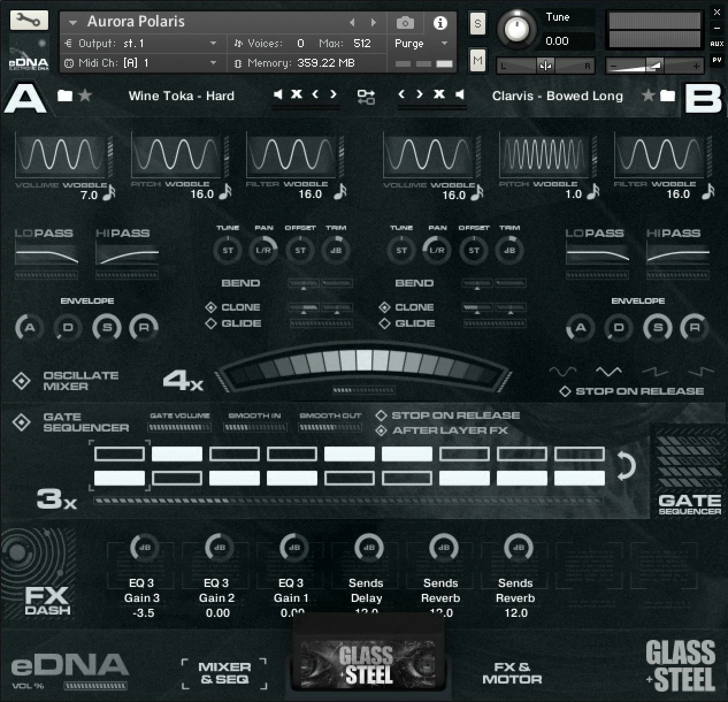Solo the instrument with S button
The width and height of the screenshot is (728, 702).
point(477,24)
